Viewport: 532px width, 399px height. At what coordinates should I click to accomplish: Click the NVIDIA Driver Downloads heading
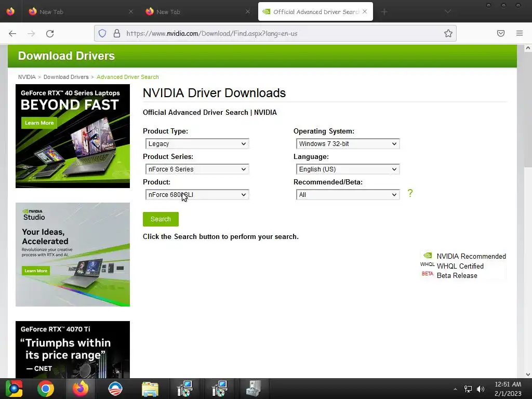[214, 93]
